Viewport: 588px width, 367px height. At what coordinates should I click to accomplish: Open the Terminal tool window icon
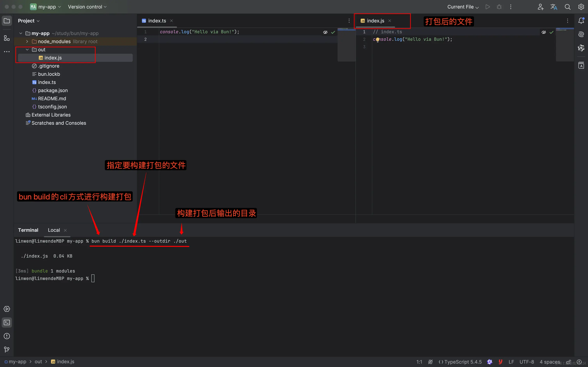click(x=7, y=323)
